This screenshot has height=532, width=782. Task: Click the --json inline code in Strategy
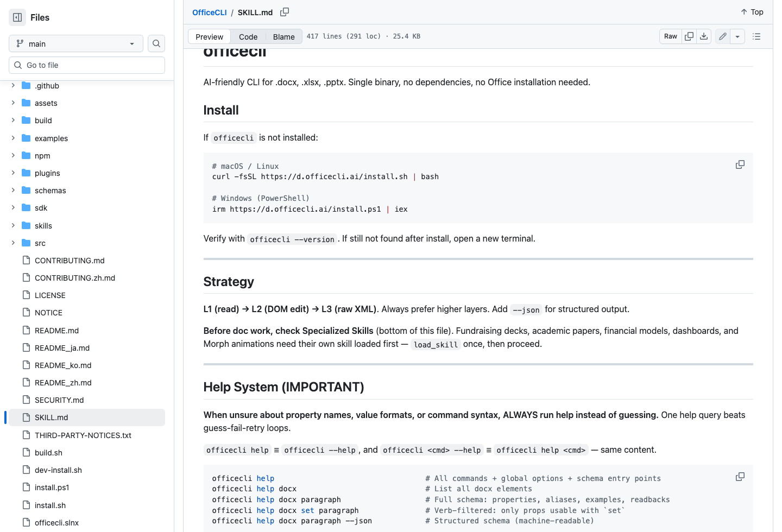526,310
